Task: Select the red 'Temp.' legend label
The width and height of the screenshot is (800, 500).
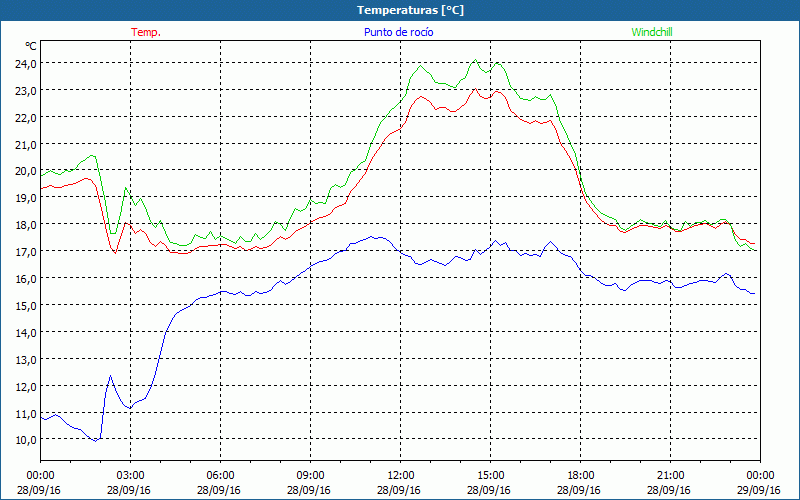Action: click(146, 32)
